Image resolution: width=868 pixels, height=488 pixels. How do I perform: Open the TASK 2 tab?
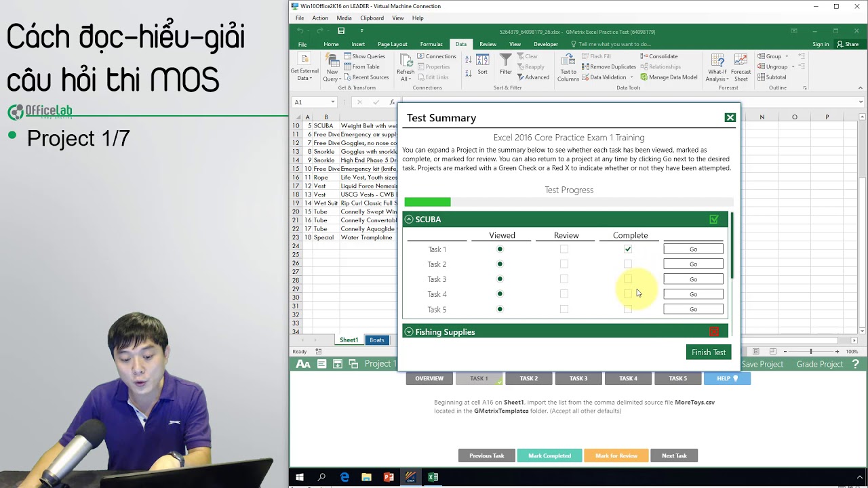529,378
